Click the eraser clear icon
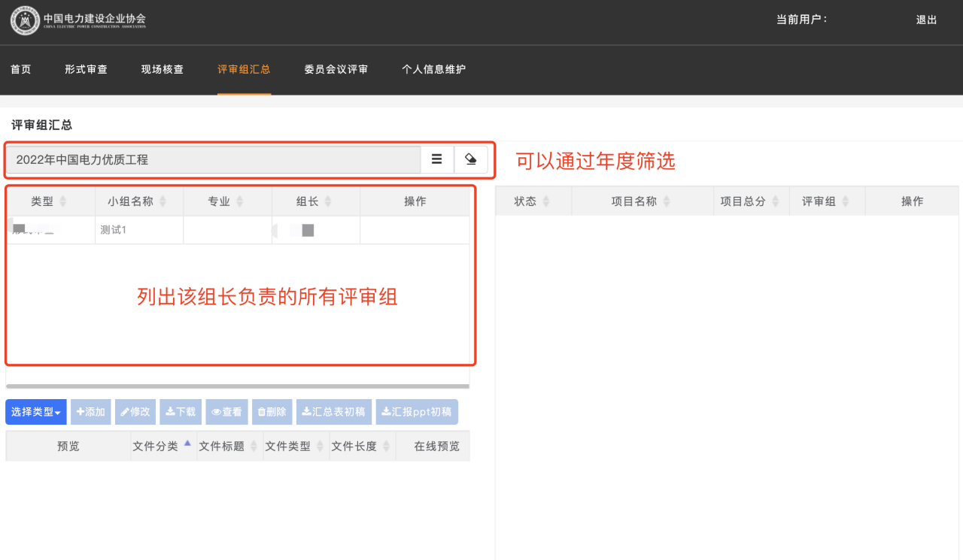963x560 pixels. [471, 159]
